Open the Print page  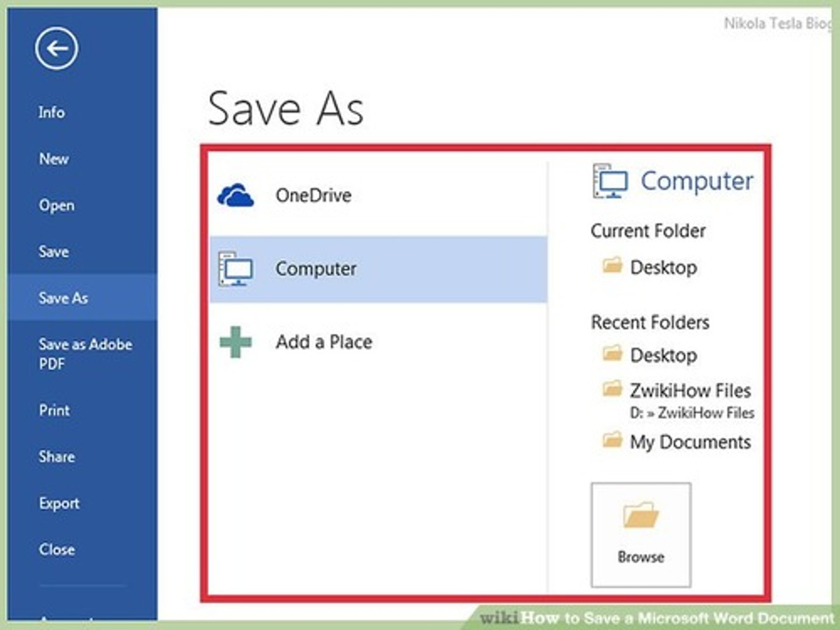point(82,410)
